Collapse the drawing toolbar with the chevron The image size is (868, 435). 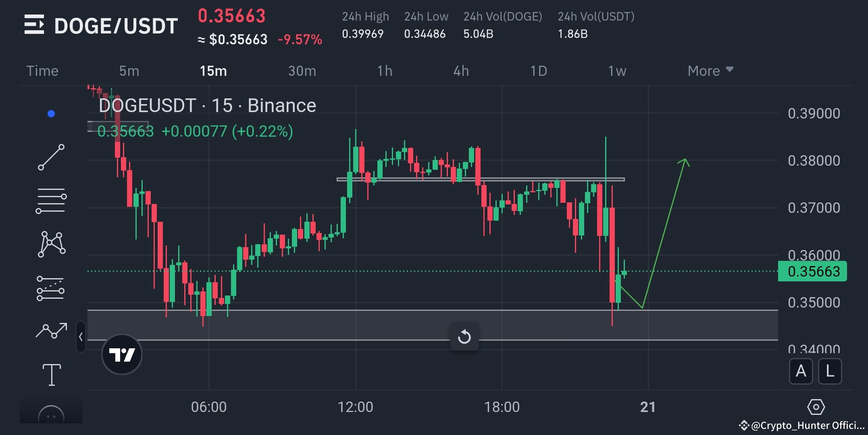pos(81,337)
